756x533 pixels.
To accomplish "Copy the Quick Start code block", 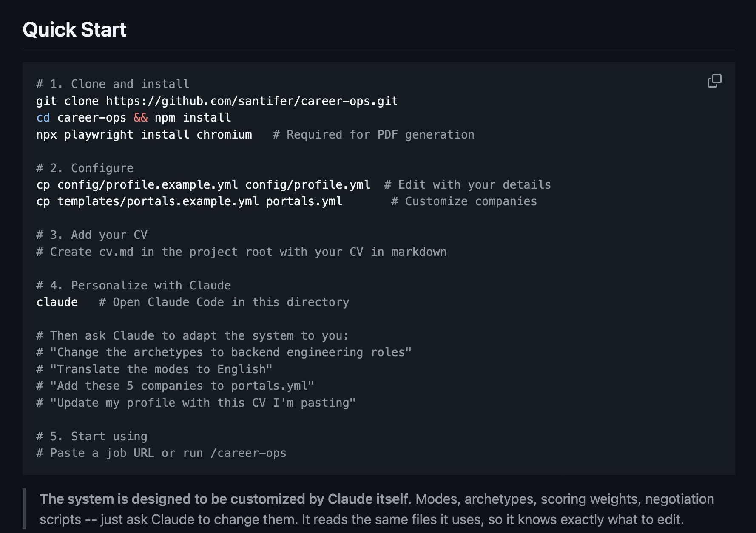I will click(x=714, y=81).
